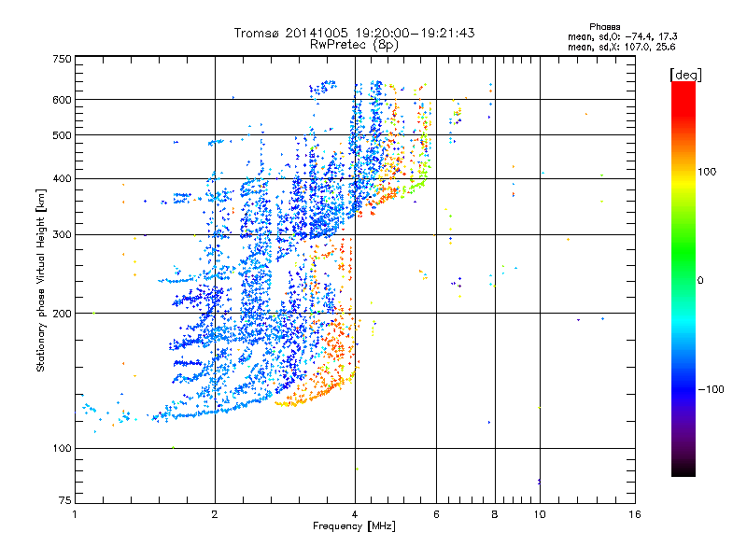Image resolution: width=747 pixels, height=560 pixels.
Task: Click the phase colorbar
Action: (x=684, y=278)
